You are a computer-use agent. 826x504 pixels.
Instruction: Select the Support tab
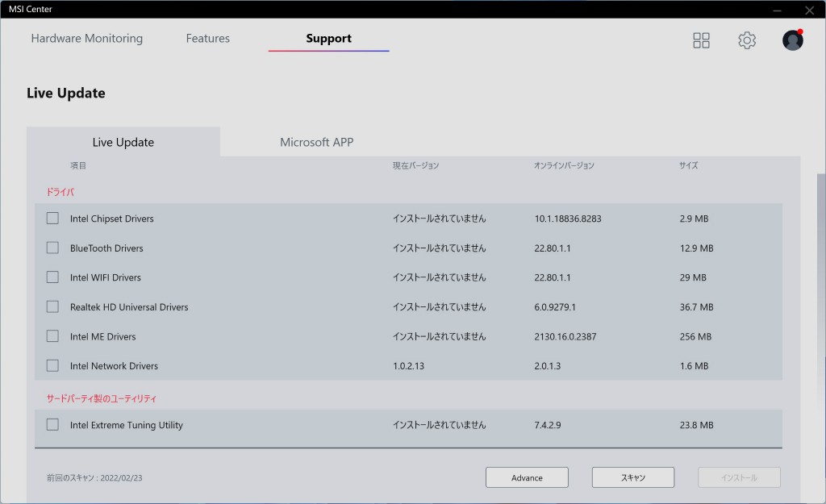[329, 39]
